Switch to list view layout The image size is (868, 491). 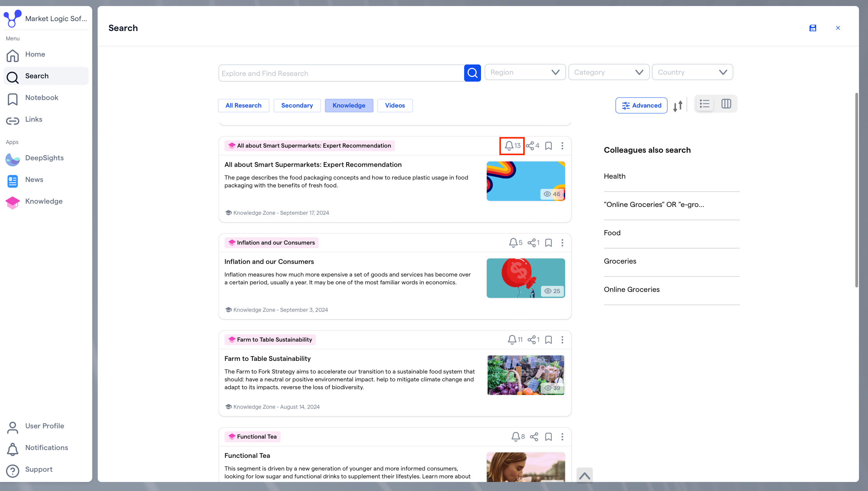(704, 104)
